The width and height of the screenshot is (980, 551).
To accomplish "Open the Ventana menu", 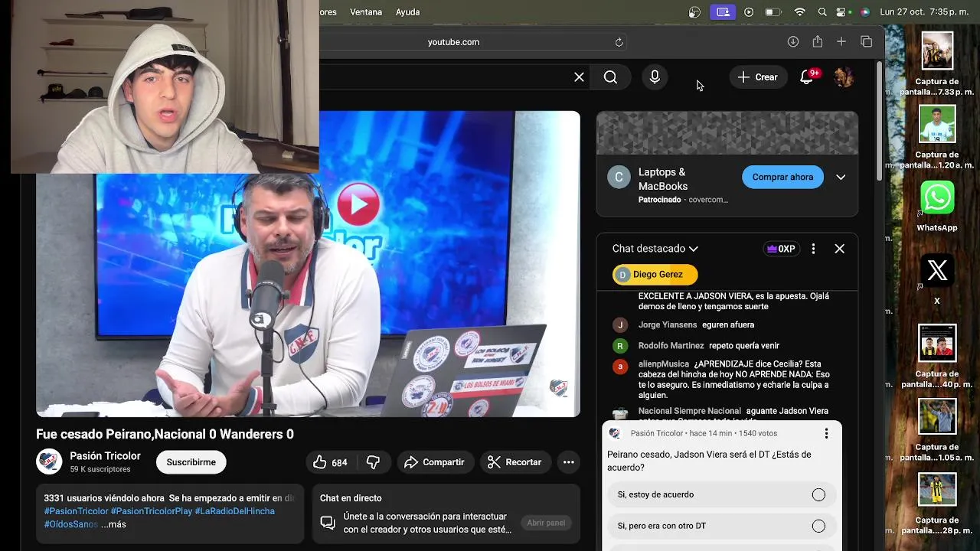I will click(x=366, y=12).
